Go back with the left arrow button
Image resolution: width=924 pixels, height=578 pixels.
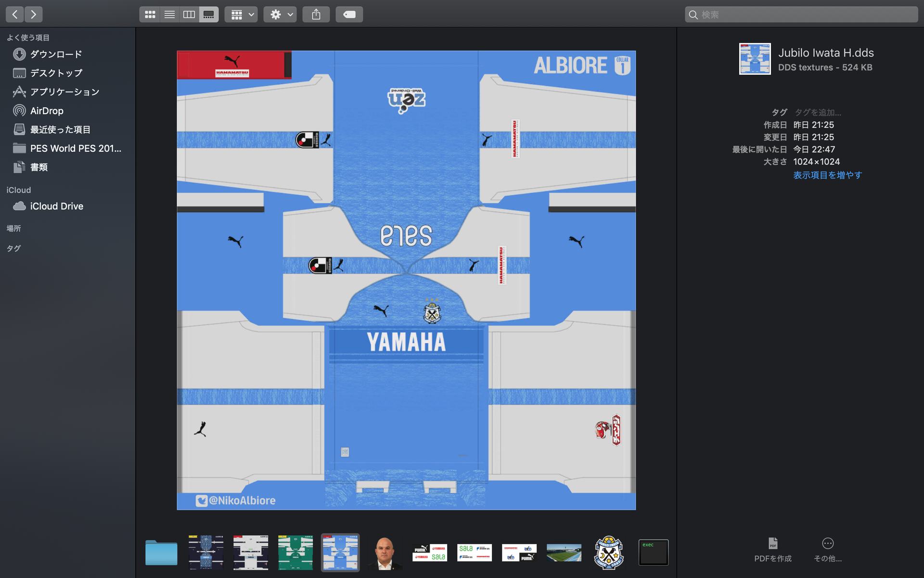pyautogui.click(x=15, y=14)
